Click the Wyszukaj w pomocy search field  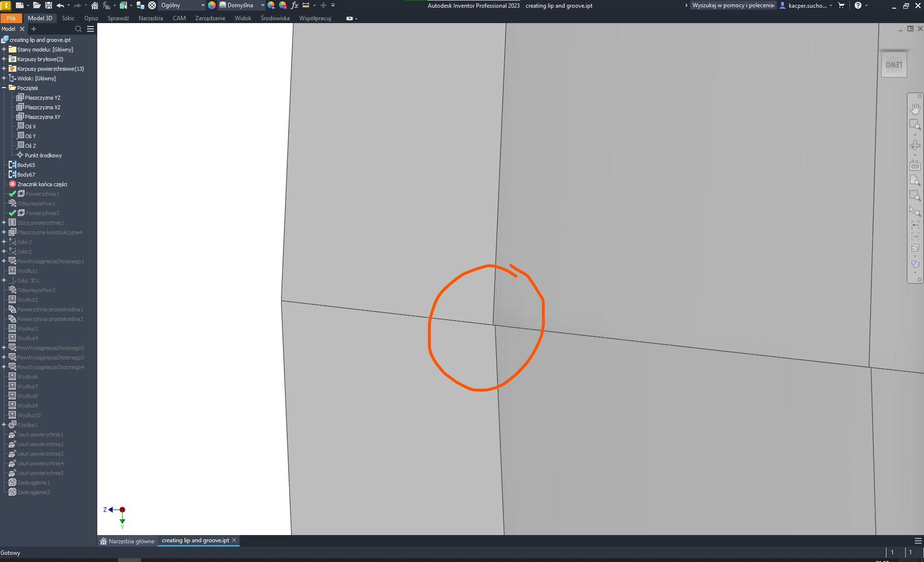point(731,5)
